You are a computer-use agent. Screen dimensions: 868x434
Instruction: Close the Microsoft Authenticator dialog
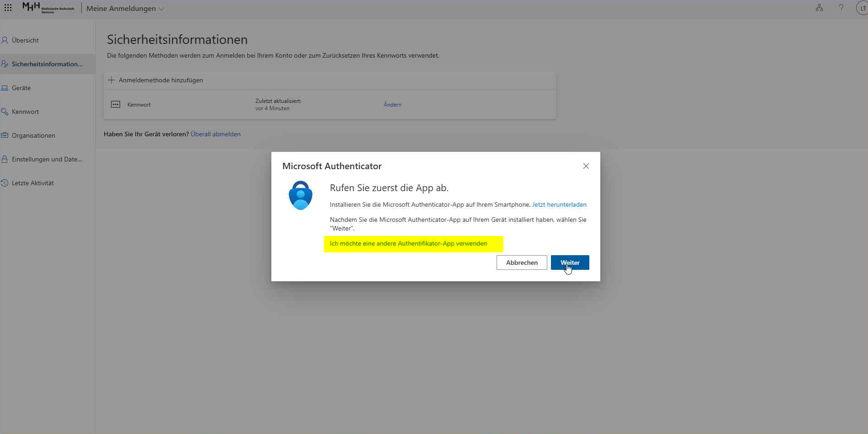586,166
